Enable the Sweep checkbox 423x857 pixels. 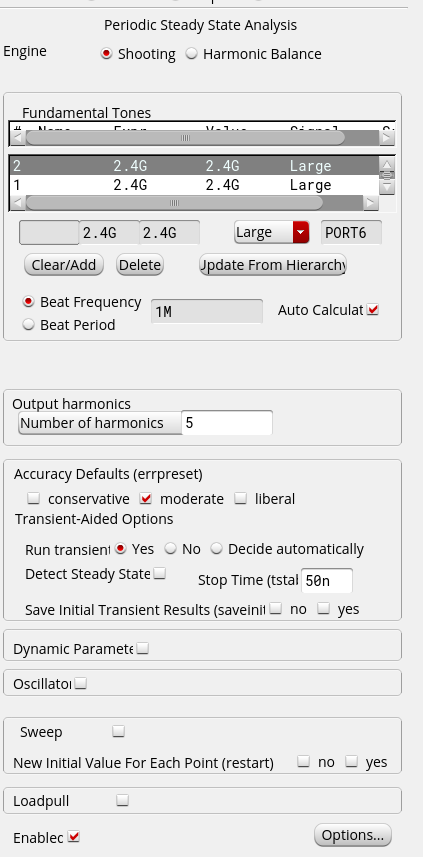click(119, 731)
